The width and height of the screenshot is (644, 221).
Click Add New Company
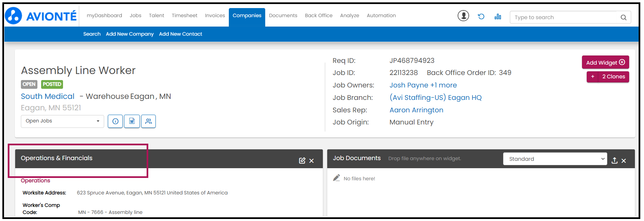[x=130, y=34]
